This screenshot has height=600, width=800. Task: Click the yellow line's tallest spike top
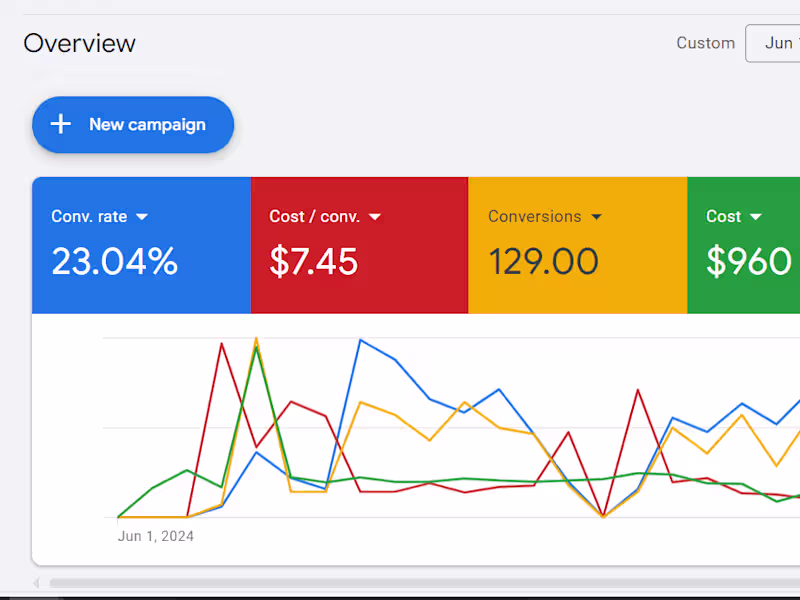click(x=256, y=338)
